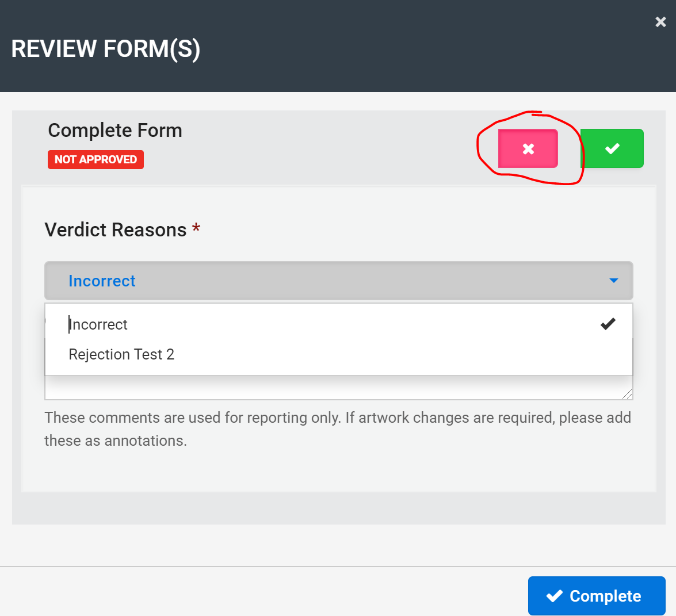Close the Review Form(s) dialog
676x616 pixels.
click(x=660, y=22)
